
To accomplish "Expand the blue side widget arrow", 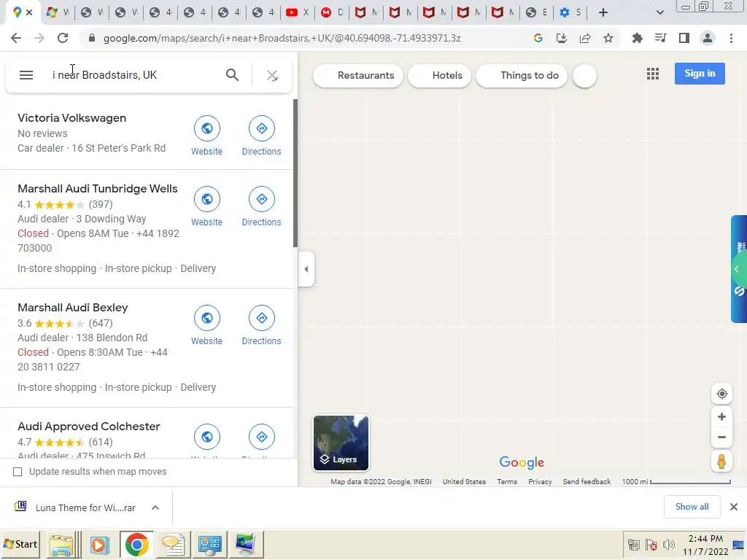I will click(x=737, y=270).
